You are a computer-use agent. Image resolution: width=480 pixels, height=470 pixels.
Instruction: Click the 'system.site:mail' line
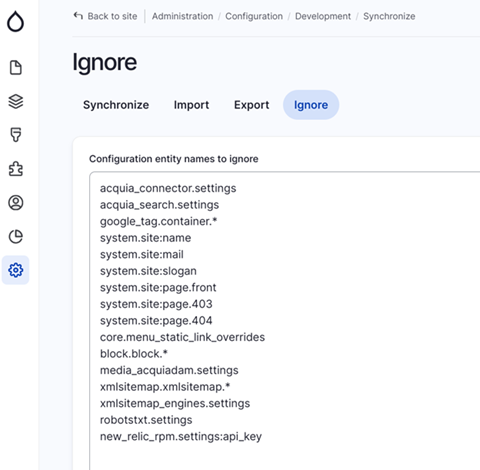click(142, 254)
